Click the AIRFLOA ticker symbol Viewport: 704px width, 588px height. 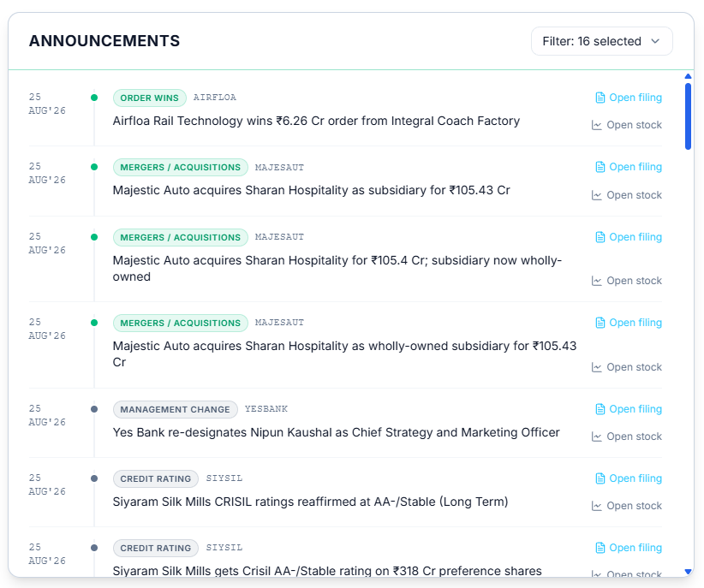tap(215, 98)
